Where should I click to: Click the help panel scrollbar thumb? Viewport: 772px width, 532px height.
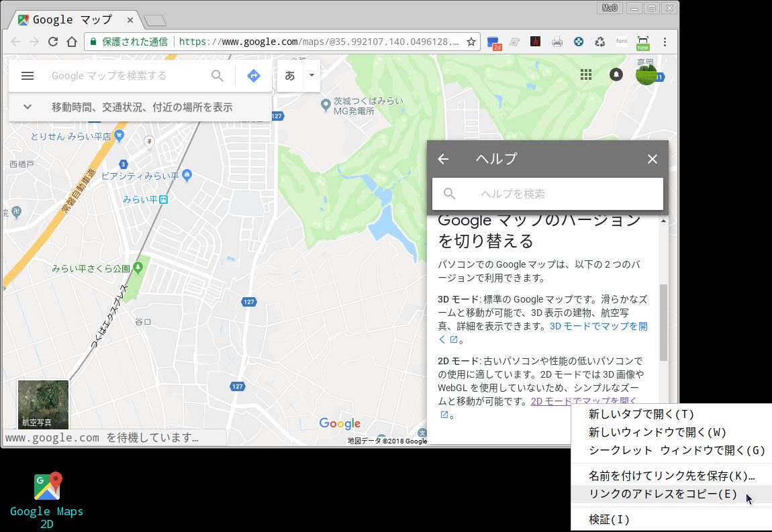(x=664, y=322)
